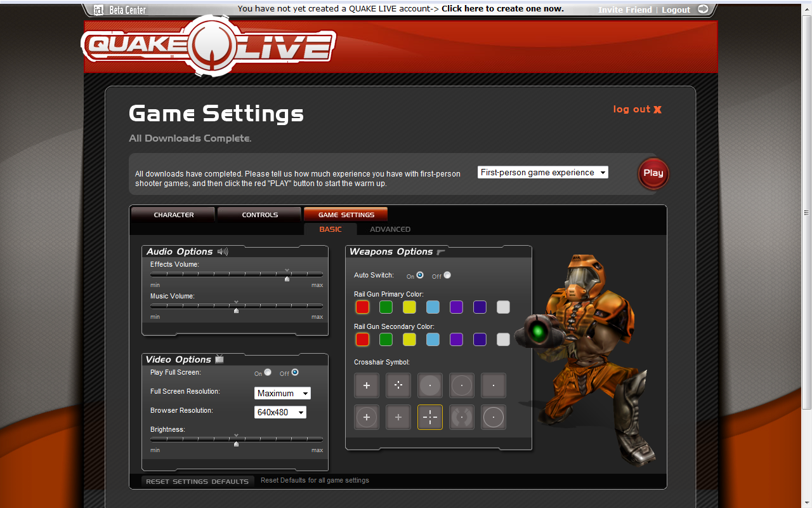Set Rail Gun Primary Color to dark indigo
The height and width of the screenshot is (508, 812).
click(480, 307)
